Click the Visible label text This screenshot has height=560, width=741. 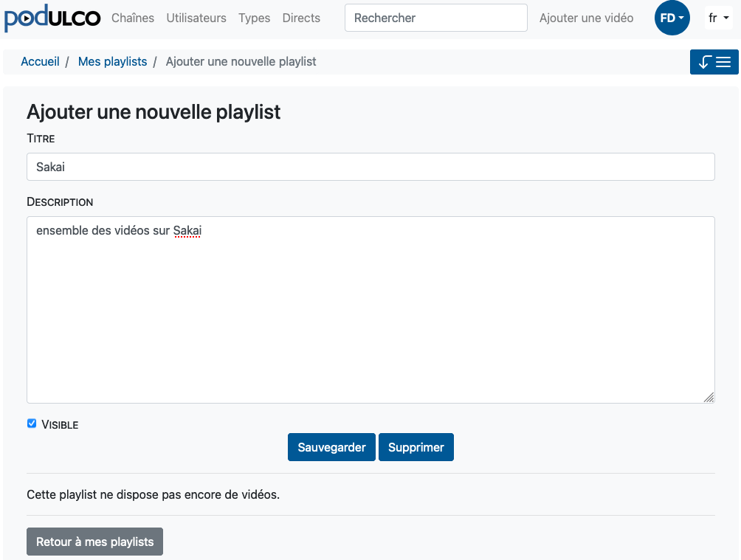[60, 424]
